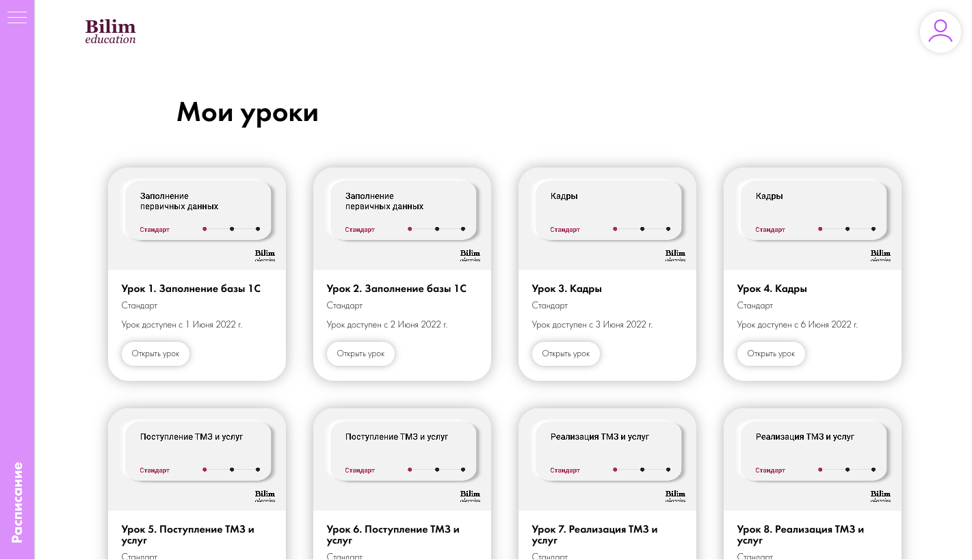
Task: Click the Урок 6 Поступление ТМЗ thumbnail
Action: 402,459
